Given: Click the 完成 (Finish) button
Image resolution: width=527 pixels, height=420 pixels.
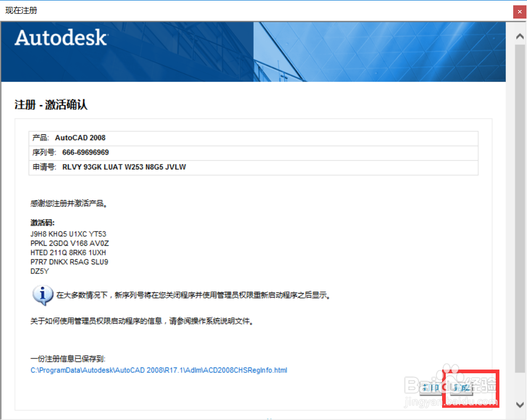Looking at the screenshot, I should [x=462, y=388].
